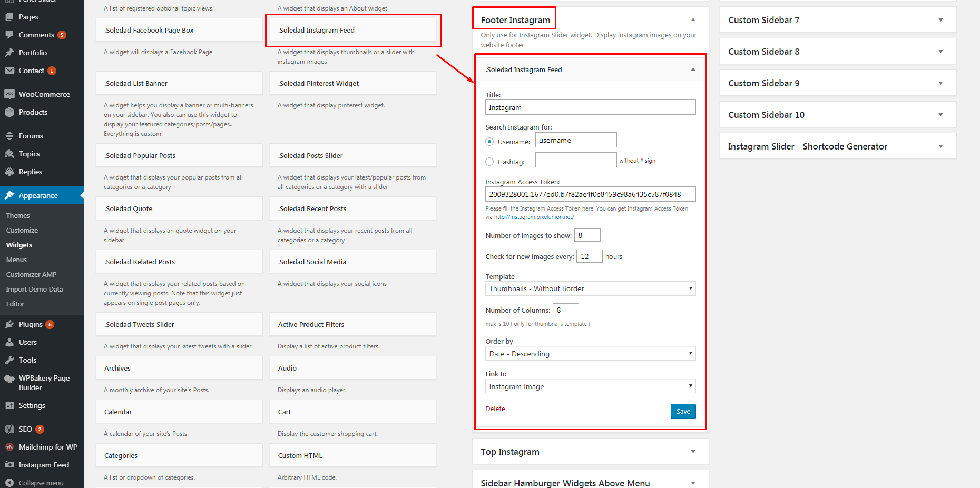Image resolution: width=980 pixels, height=488 pixels.
Task: Delete the Instagram Feed widget
Action: (x=495, y=409)
